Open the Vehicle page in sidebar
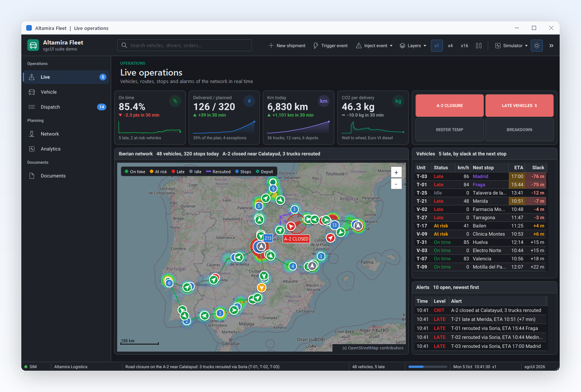Image resolution: width=581 pixels, height=392 pixels. 66,92
